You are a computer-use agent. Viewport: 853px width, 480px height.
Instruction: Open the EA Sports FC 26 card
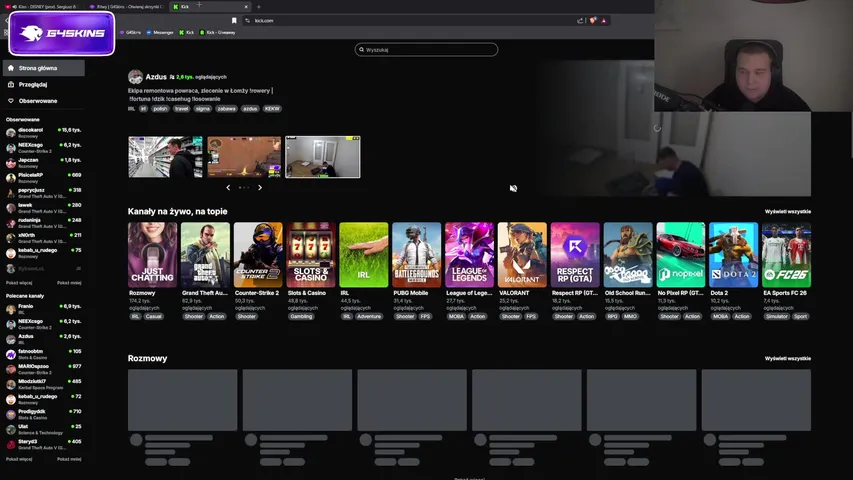tap(786, 255)
